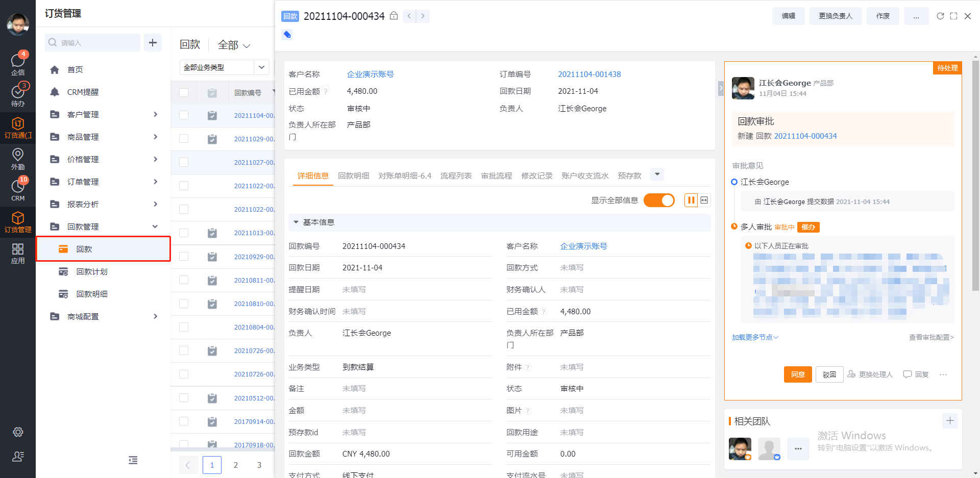Click the 同意 approve button
The width and height of the screenshot is (980, 478).
(798, 374)
